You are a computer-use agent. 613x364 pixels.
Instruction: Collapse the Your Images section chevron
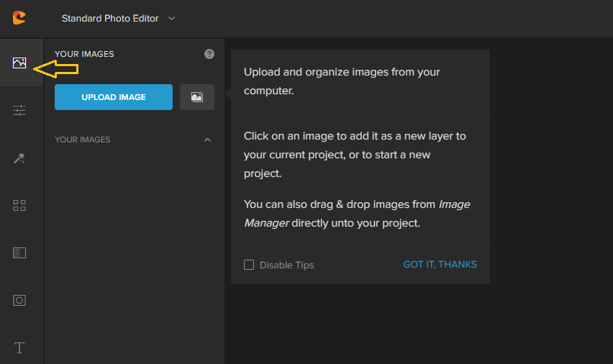207,140
